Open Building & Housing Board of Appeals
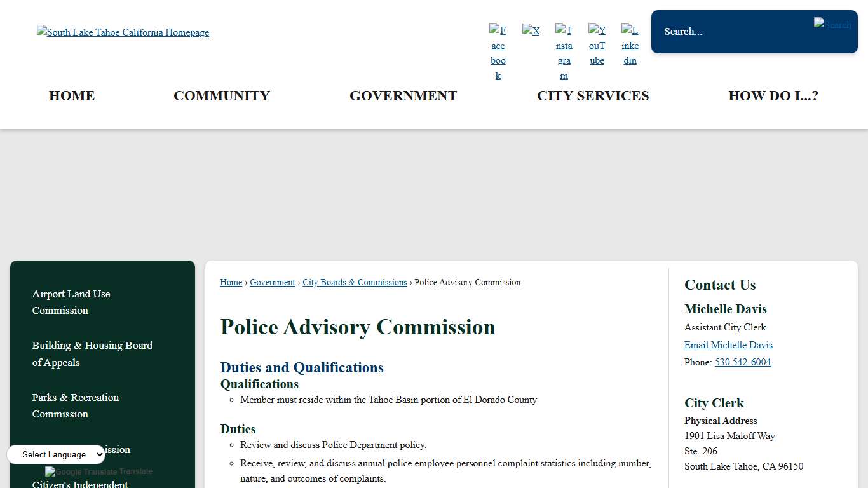Image resolution: width=868 pixels, height=488 pixels. pos(92,353)
